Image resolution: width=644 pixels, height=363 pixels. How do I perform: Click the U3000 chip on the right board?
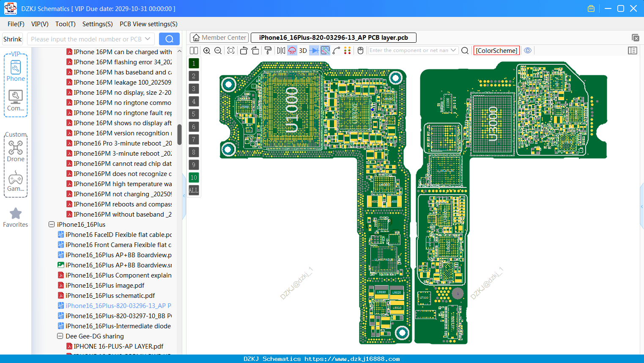tap(493, 124)
